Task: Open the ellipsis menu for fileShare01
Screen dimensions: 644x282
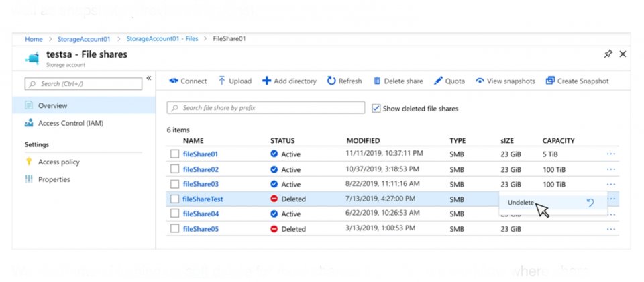Action: (x=610, y=154)
